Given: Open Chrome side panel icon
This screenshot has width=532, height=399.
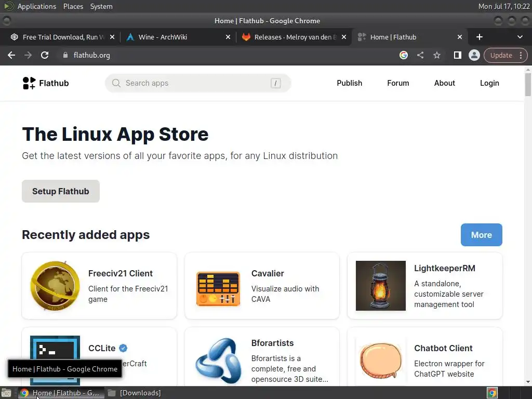Looking at the screenshot, I should (457, 55).
